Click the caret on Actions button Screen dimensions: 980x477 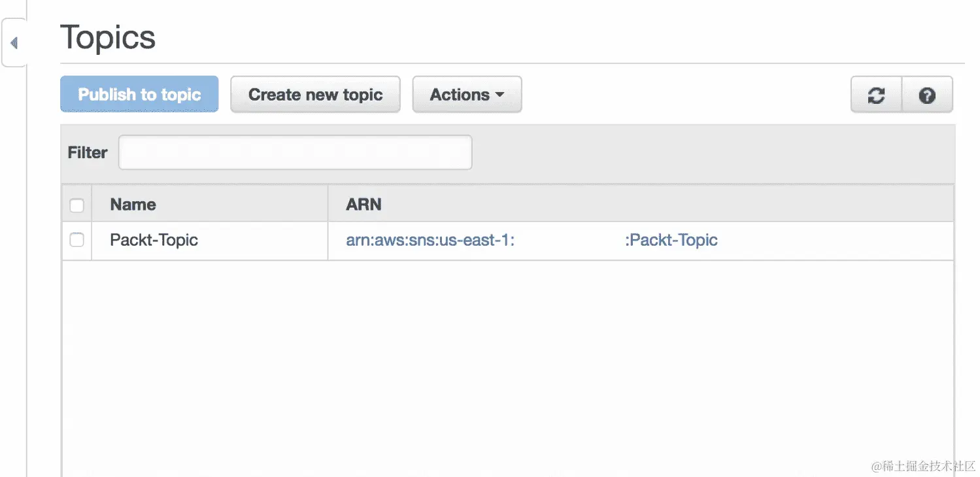click(x=500, y=95)
